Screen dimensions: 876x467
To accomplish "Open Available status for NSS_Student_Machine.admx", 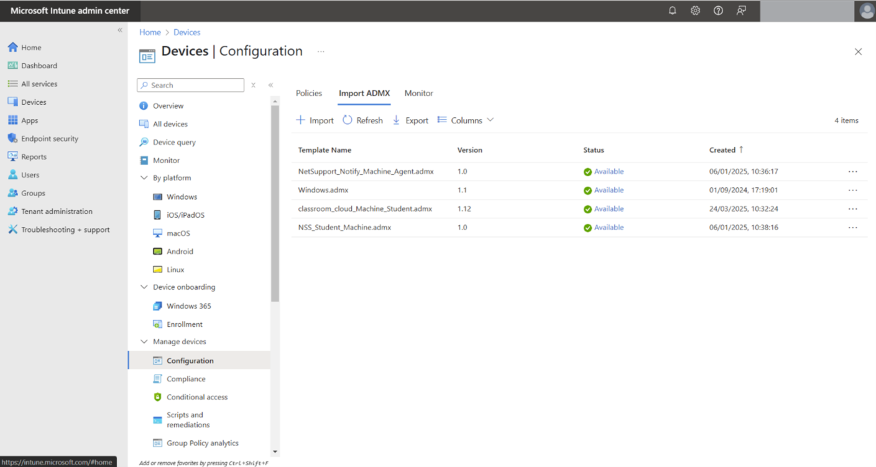I will point(608,227).
